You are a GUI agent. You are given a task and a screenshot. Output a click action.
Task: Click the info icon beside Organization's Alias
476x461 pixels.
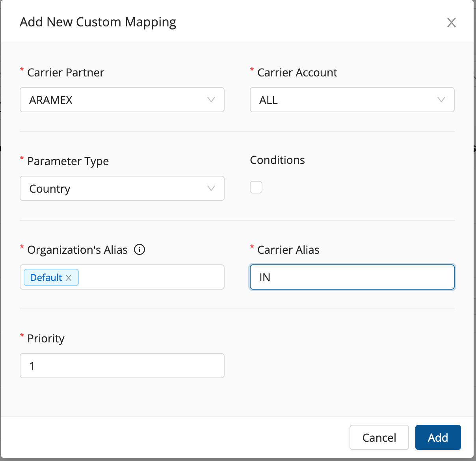coord(139,249)
